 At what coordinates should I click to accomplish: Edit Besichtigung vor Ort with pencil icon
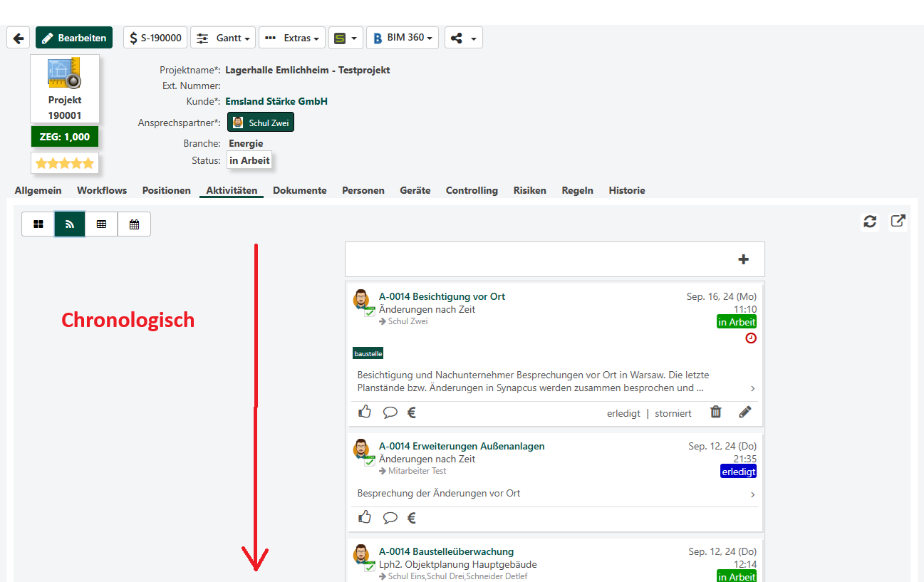coord(744,412)
